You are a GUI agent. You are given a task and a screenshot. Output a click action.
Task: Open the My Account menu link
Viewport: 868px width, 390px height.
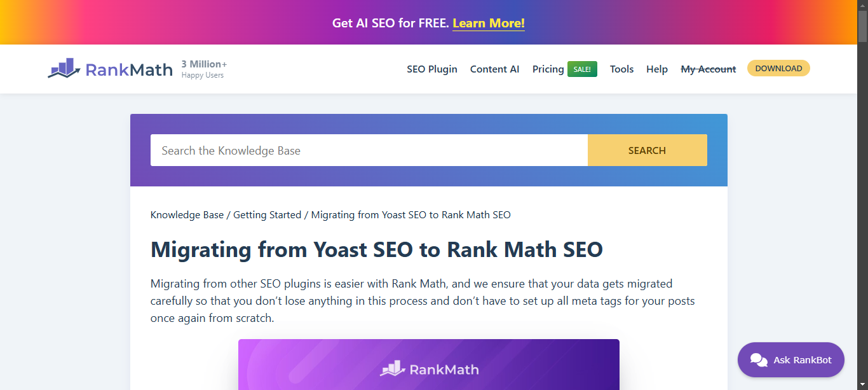(x=709, y=69)
